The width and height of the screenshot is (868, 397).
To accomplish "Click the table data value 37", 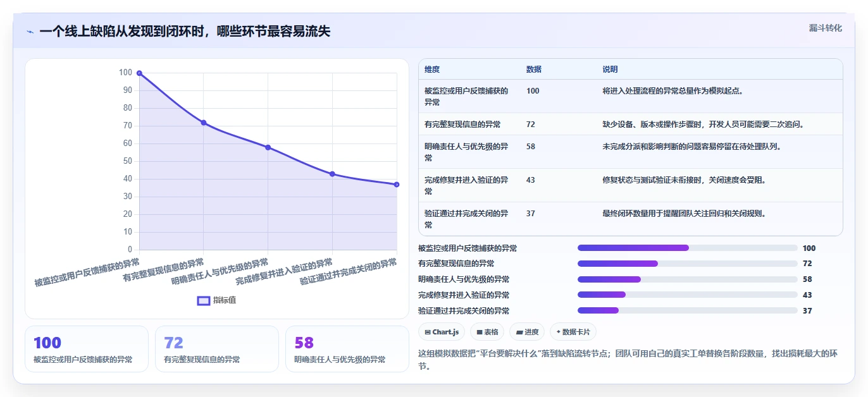I will click(531, 214).
